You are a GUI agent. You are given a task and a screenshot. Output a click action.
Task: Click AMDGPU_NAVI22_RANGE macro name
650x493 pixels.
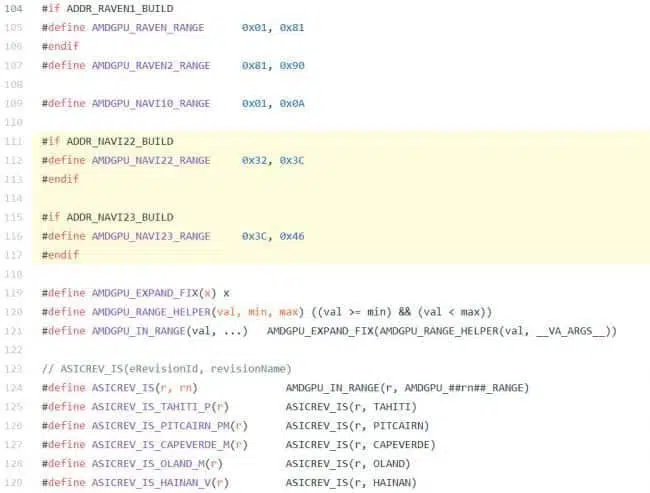pyautogui.click(x=151, y=160)
